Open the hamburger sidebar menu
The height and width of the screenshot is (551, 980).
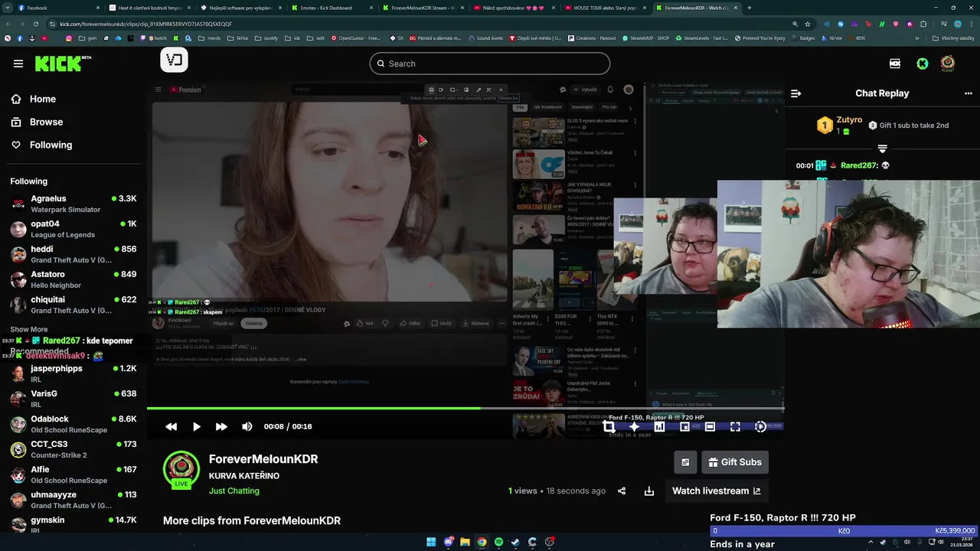[18, 64]
